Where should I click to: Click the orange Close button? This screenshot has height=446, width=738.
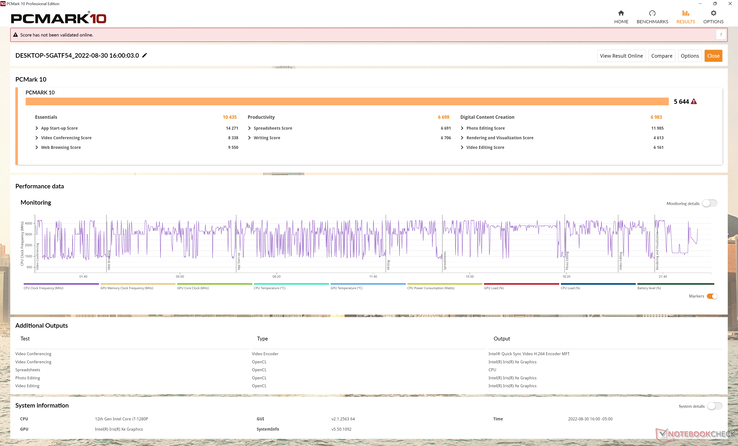[713, 56]
